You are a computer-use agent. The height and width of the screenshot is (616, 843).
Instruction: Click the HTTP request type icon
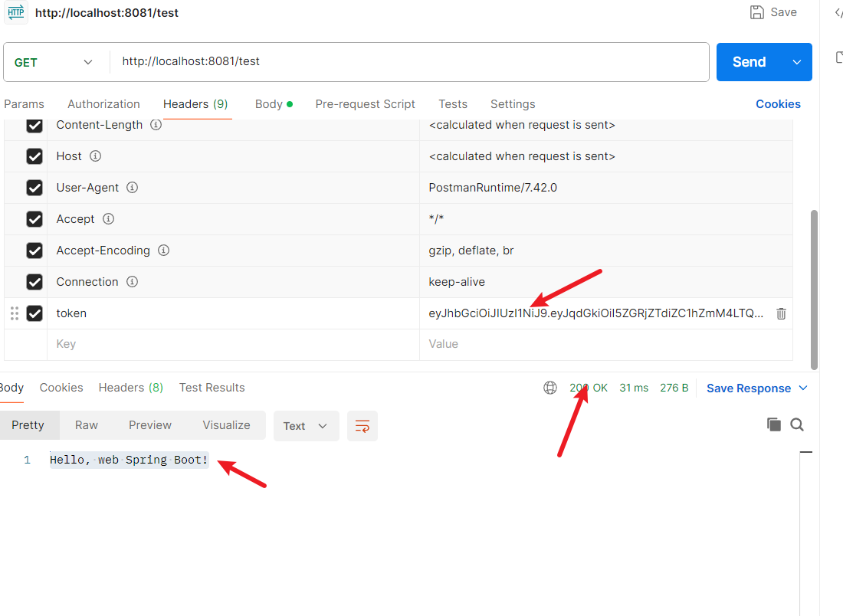16,12
